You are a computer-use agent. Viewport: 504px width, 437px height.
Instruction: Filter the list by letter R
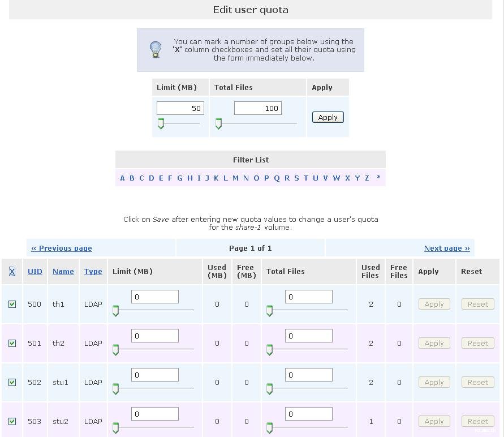(287, 178)
